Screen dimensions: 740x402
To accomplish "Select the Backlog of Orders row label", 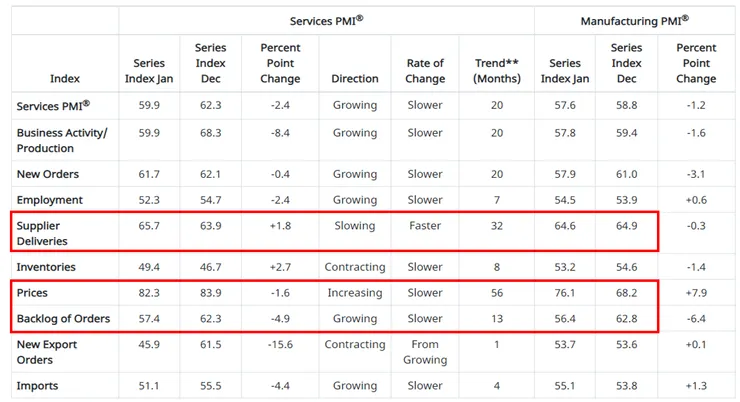I will pos(63,319).
